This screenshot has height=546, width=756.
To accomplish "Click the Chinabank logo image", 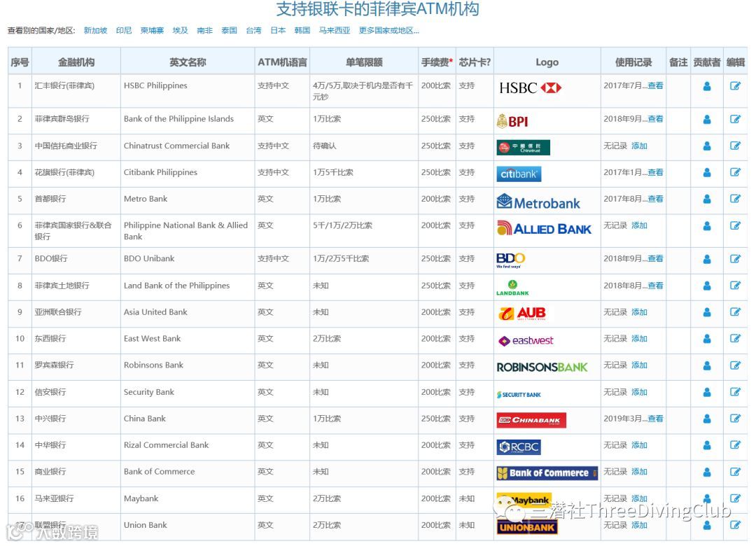I will coord(531,420).
